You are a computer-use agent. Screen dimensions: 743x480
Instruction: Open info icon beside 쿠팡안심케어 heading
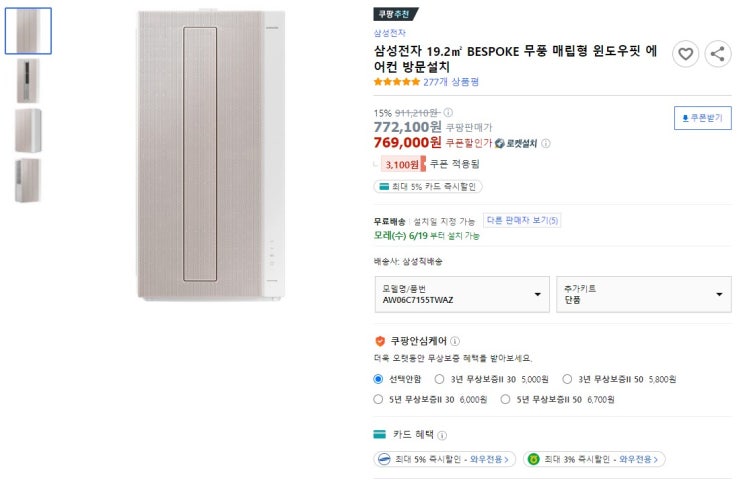click(x=455, y=341)
